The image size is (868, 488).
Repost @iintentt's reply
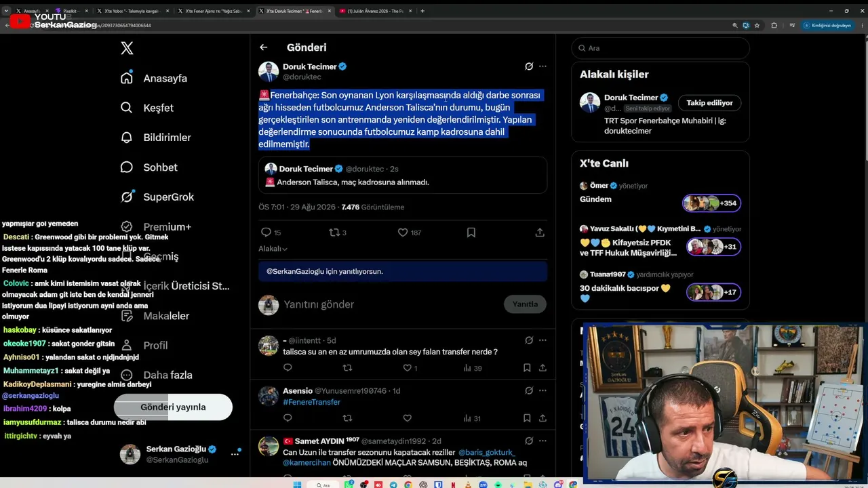(347, 368)
